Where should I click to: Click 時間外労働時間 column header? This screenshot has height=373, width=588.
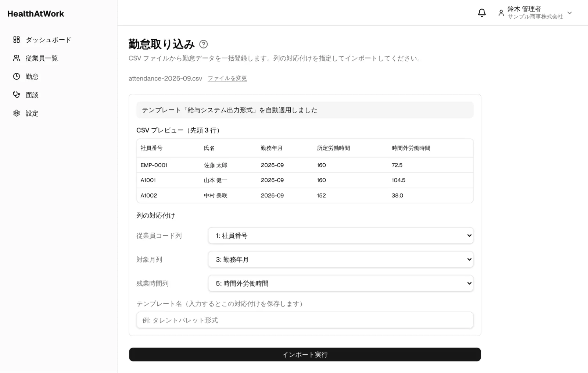[x=411, y=148]
